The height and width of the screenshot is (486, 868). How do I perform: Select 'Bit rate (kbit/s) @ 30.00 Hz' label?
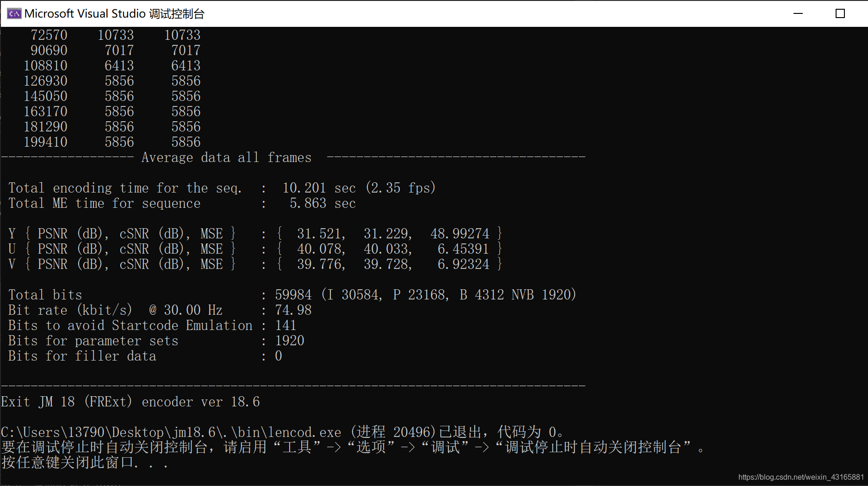click(x=116, y=311)
